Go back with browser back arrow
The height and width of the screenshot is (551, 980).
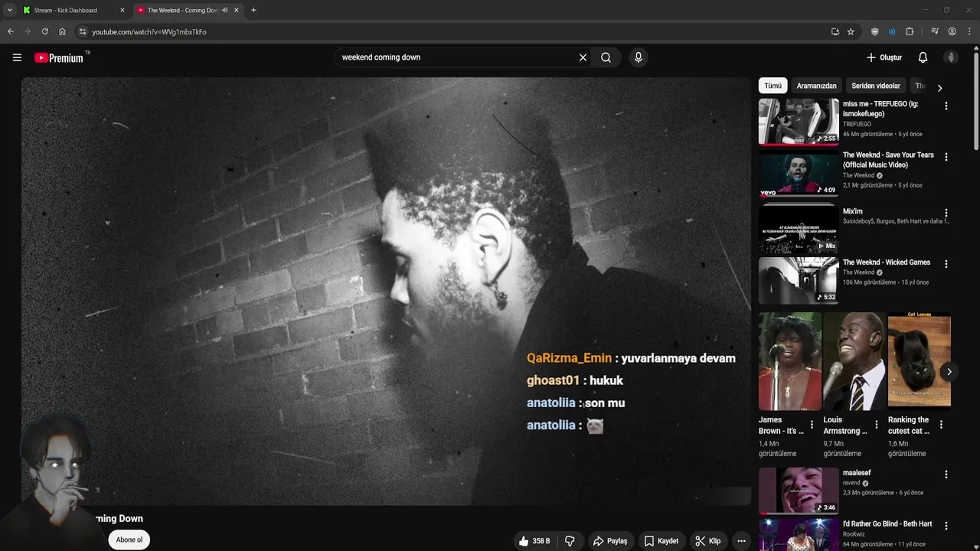click(x=10, y=31)
